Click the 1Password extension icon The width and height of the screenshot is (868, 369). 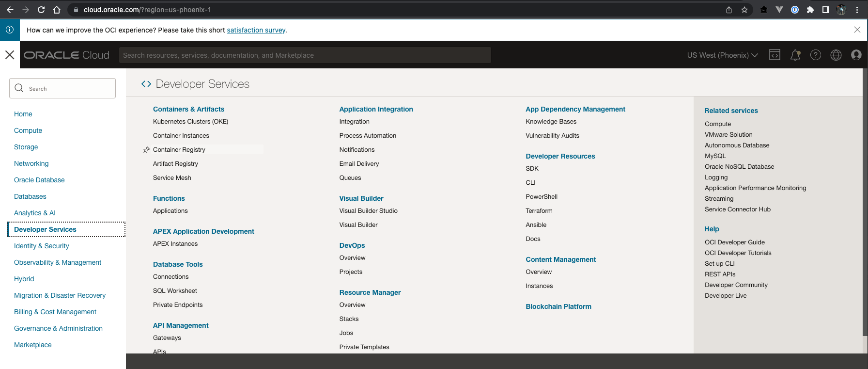(x=795, y=10)
